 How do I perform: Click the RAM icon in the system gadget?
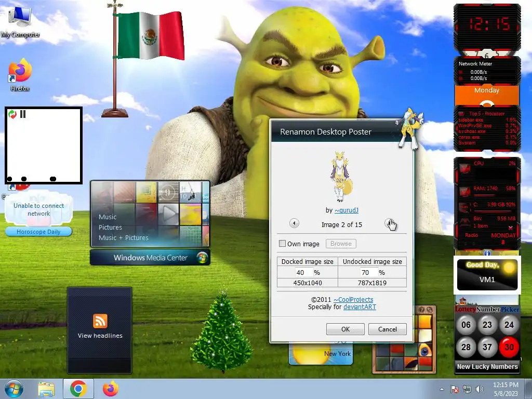point(464,191)
